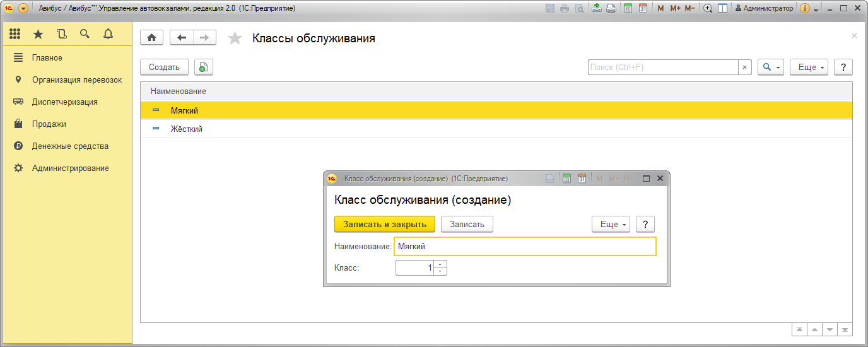Go to the home page button
This screenshot has height=347, width=868.
pos(151,38)
